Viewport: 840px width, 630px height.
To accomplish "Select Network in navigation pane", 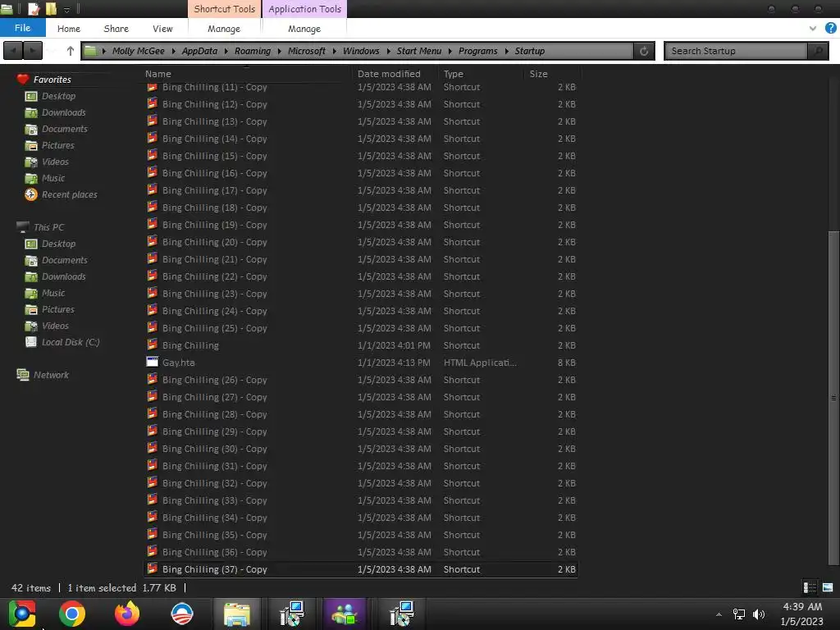I will tap(51, 375).
